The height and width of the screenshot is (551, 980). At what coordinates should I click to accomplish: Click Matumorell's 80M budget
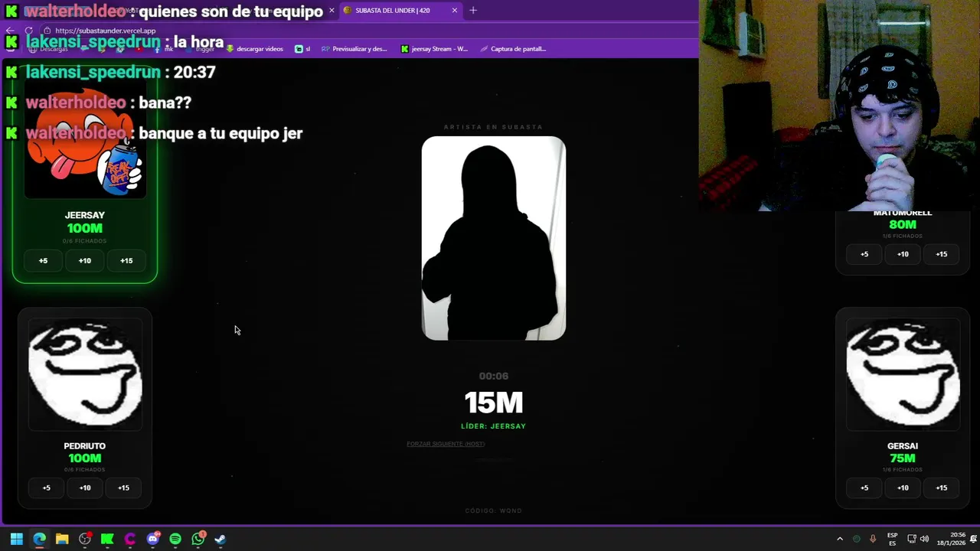pos(903,225)
